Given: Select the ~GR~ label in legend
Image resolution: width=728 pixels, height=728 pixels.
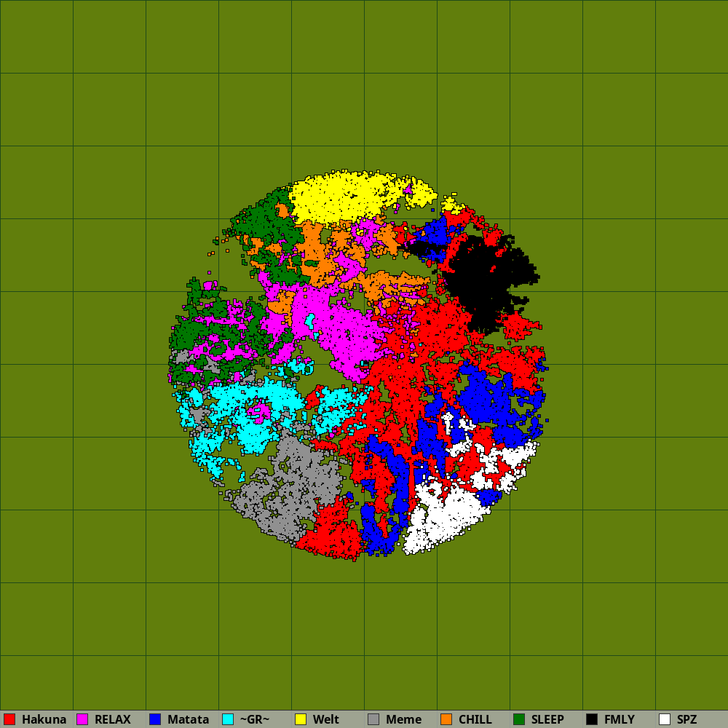Looking at the screenshot, I should [254, 719].
